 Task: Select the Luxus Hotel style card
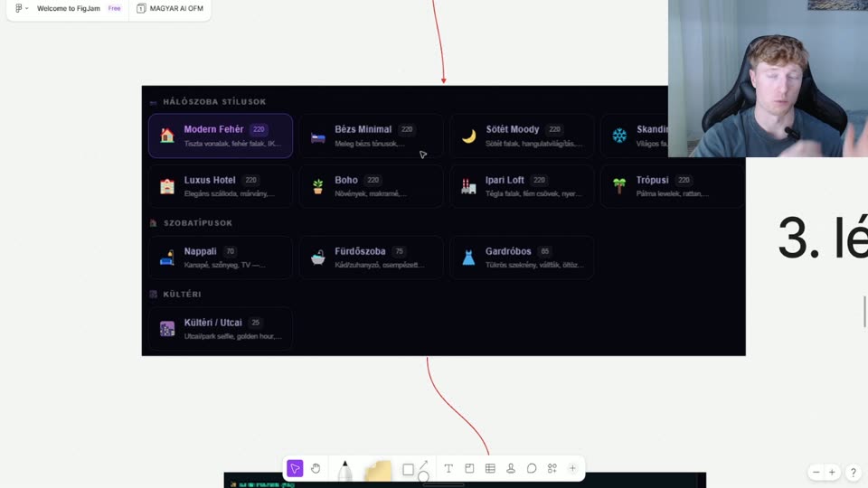tap(221, 186)
